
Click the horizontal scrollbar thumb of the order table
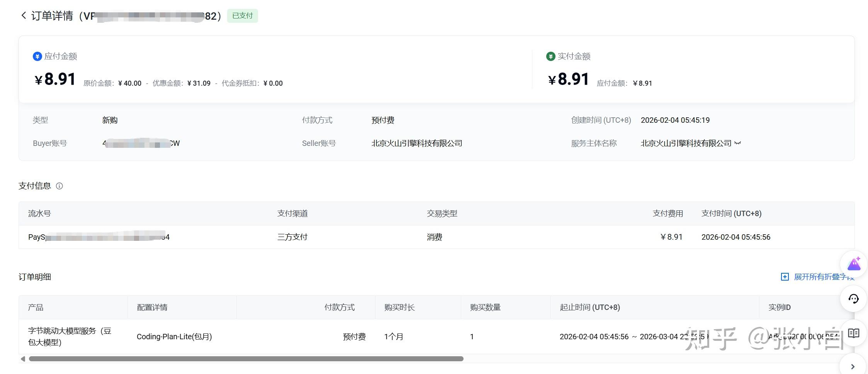(x=246, y=359)
